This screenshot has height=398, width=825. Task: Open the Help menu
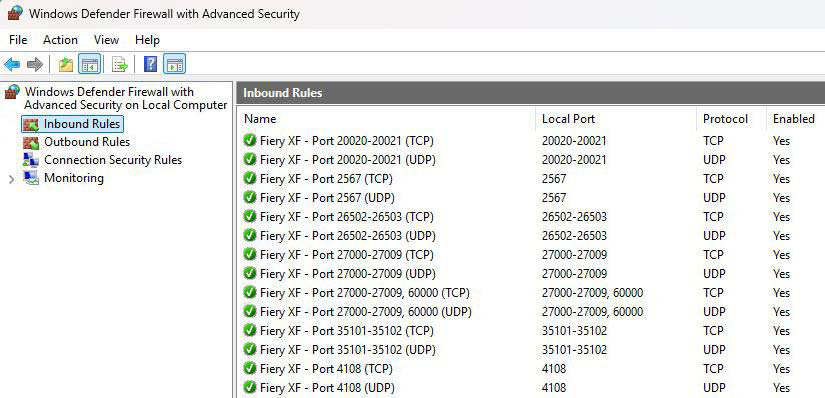[x=147, y=40]
